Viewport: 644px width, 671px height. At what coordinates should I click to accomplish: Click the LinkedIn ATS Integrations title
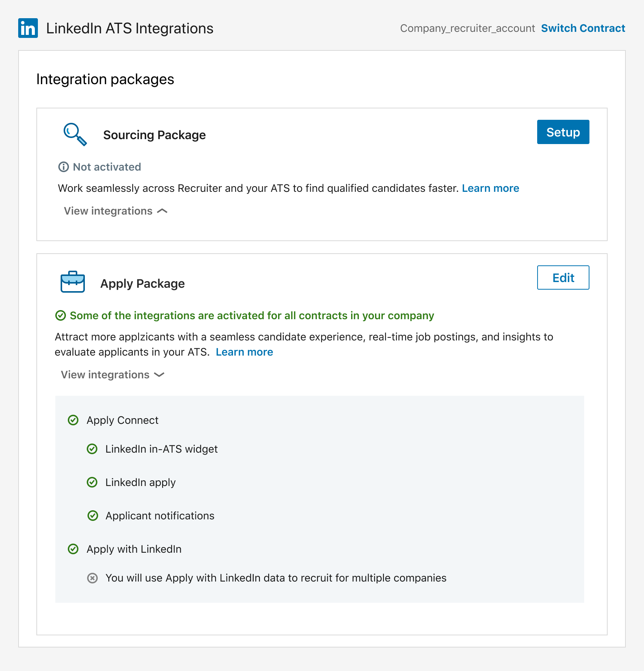click(130, 28)
